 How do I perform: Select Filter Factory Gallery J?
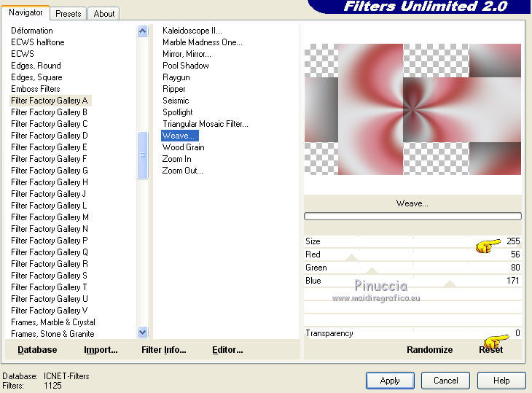(x=49, y=193)
